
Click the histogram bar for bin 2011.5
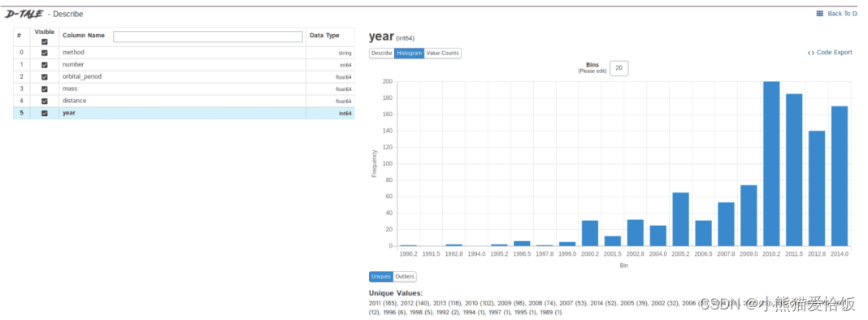click(x=794, y=170)
